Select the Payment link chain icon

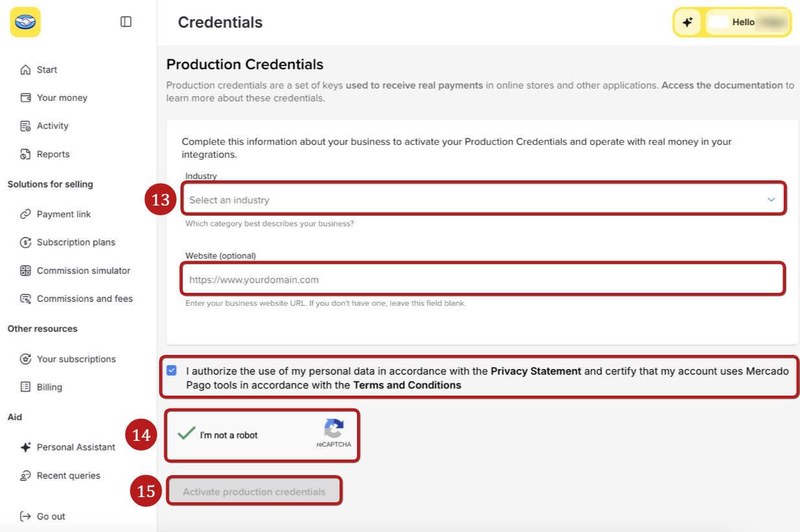click(25, 214)
